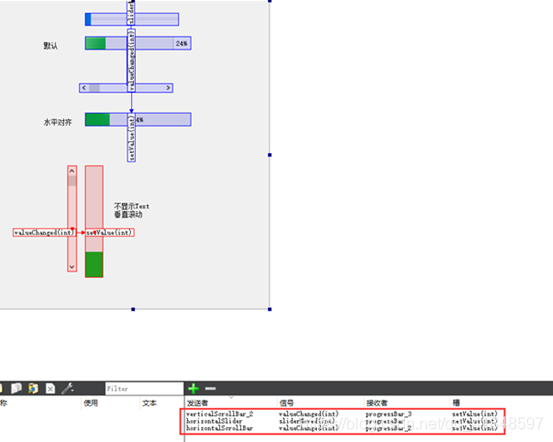This screenshot has width=553, height=442.
Task: Click the Filter input field
Action: point(144,388)
